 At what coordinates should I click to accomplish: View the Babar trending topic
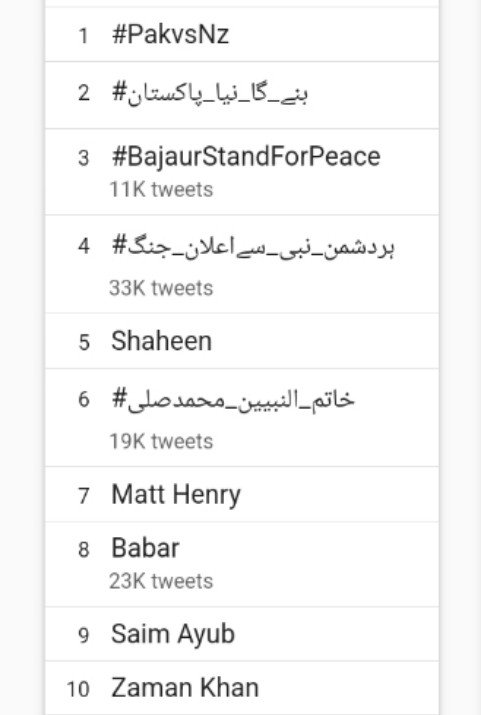[242, 564]
